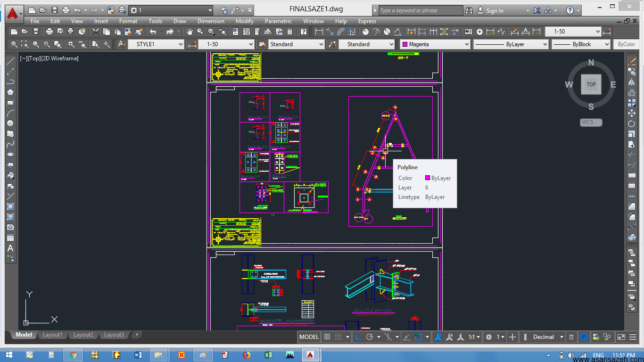Click the Angular dimension icon
Viewport: 644px width, 362px height.
tap(397, 32)
